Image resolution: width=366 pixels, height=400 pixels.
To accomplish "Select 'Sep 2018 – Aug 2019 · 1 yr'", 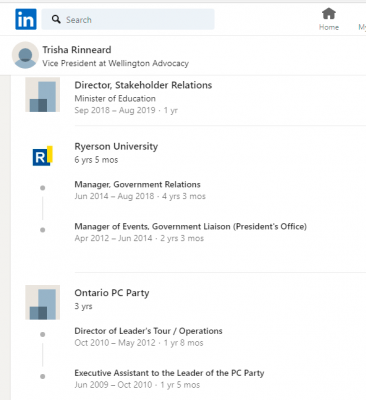I will (126, 110).
